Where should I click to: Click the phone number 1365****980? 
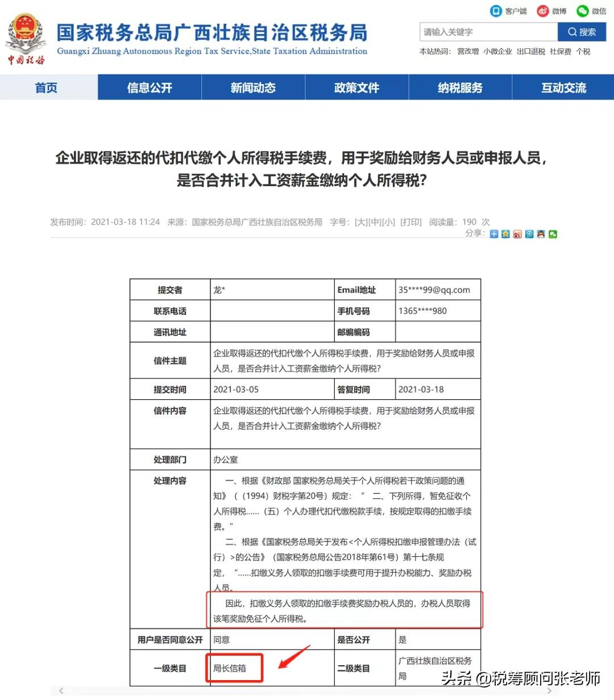pyautogui.click(x=422, y=310)
